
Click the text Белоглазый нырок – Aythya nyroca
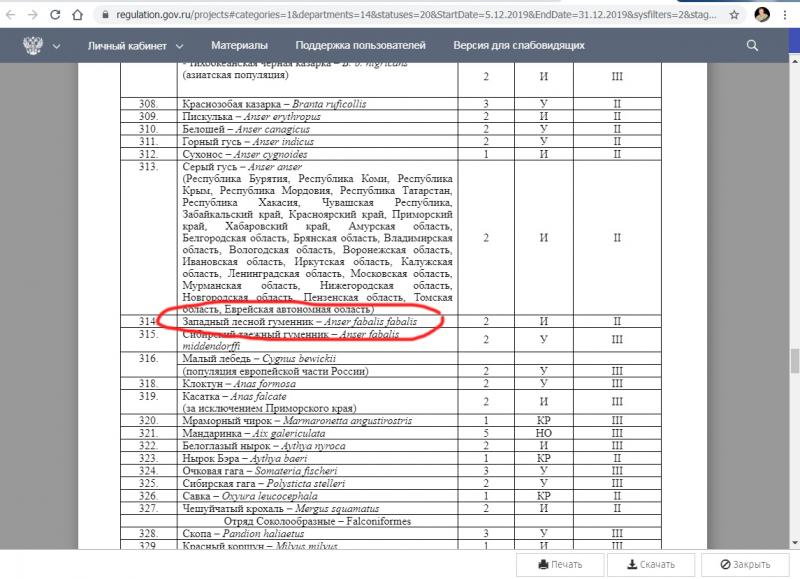264,446
